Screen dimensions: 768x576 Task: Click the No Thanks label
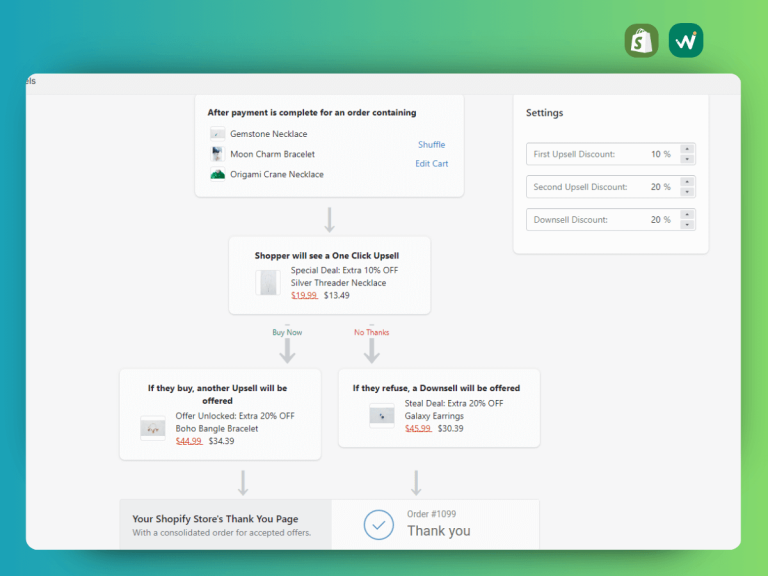(x=371, y=332)
